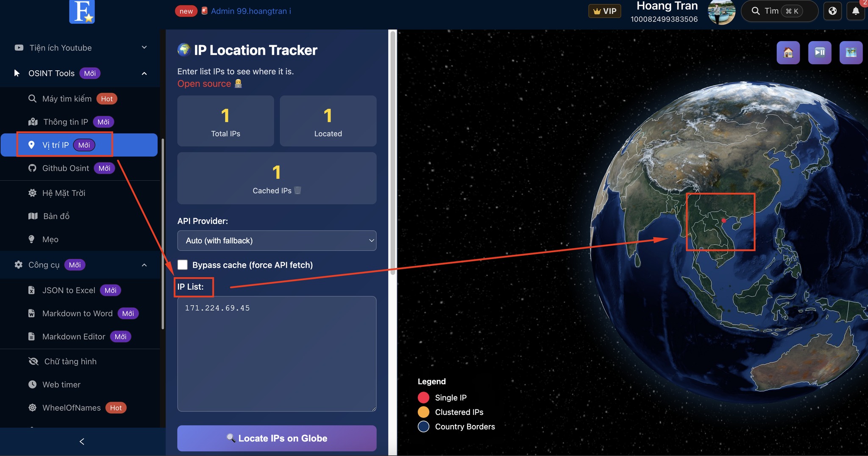Open JSON to Excel tool

[80, 290]
